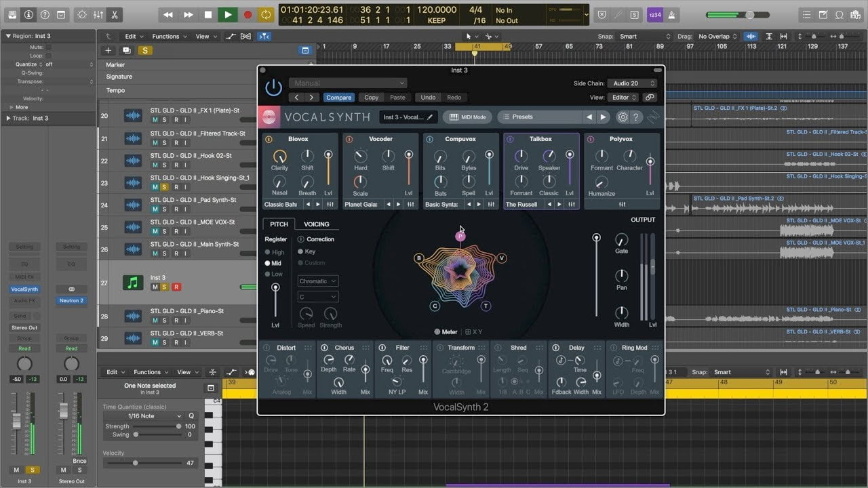Open the Functions menu in the piano roll editor
Screen dimensions: 868x488
[149, 371]
